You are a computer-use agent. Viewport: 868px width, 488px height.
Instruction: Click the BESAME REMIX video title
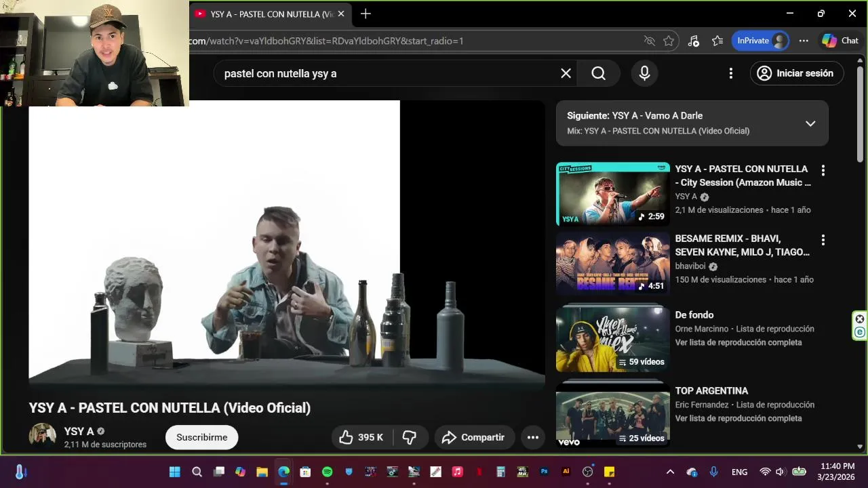743,245
